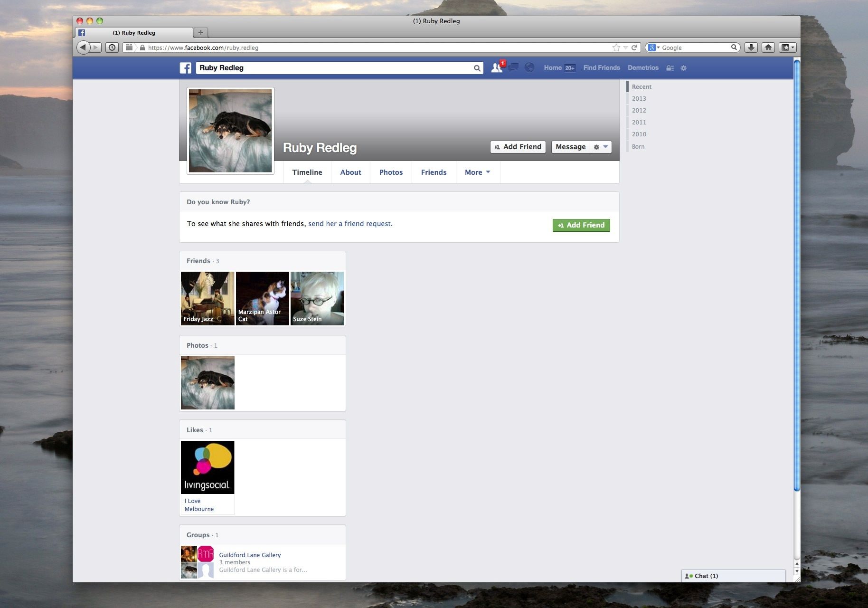868x608 pixels.
Task: Click the Home 20+ notification count badge
Action: (x=570, y=68)
